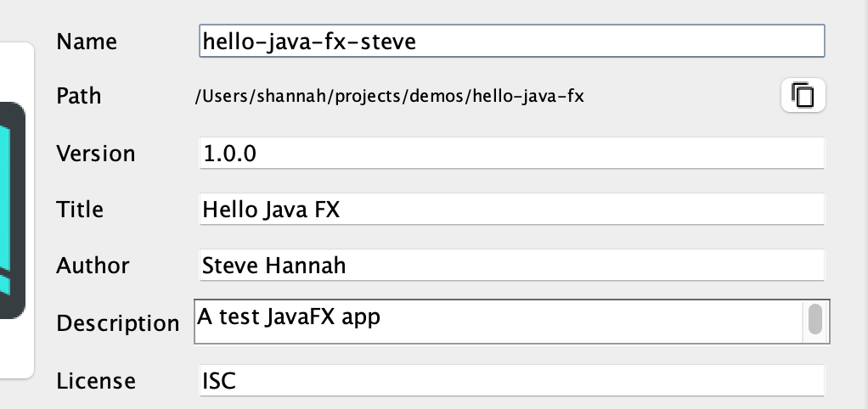Image resolution: width=868 pixels, height=409 pixels.
Task: Focus the Author field reading Steve Hannah
Action: (511, 266)
